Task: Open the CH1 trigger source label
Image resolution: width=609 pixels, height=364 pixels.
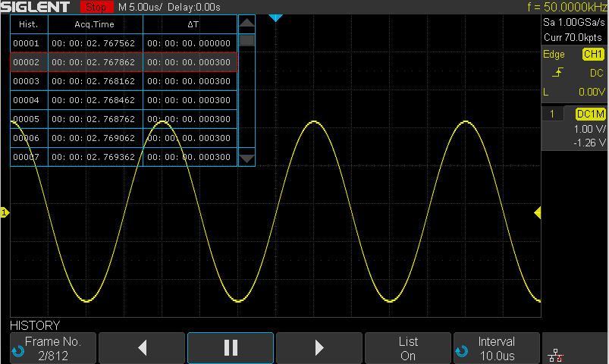Action: [x=592, y=55]
